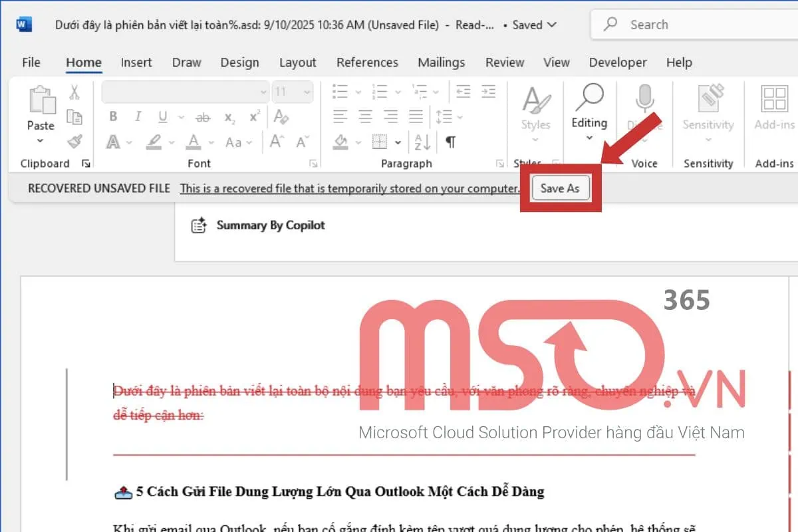This screenshot has width=798, height=532.
Task: Toggle Italic formatting
Action: coord(138,116)
